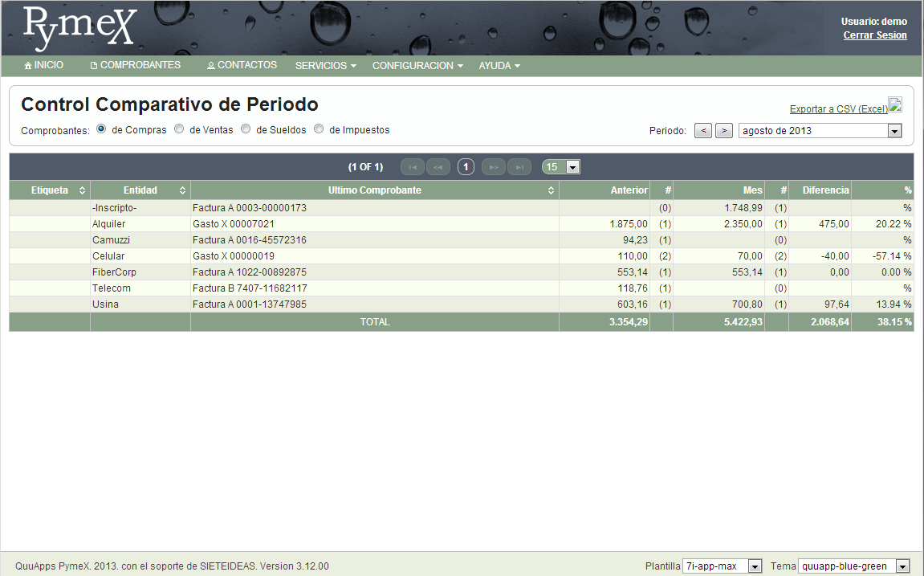Click the Cerrar Sesion link
Image resolution: width=924 pixels, height=576 pixels.
click(x=875, y=35)
